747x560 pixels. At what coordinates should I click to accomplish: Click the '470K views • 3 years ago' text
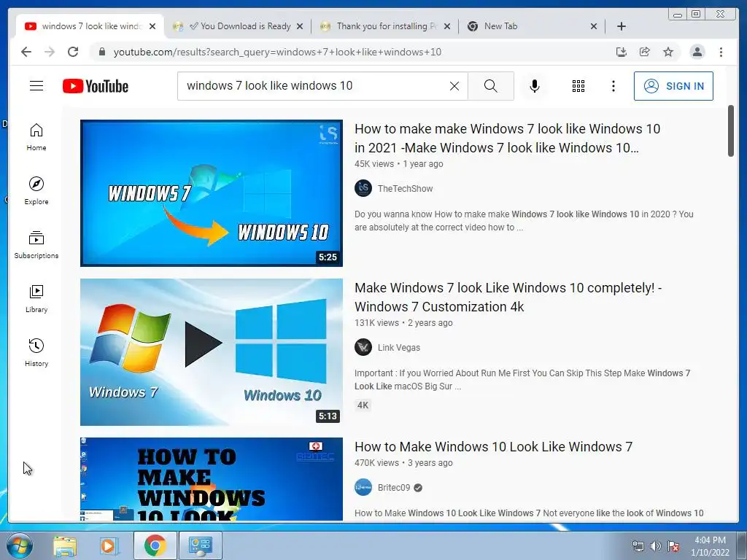coord(403,463)
